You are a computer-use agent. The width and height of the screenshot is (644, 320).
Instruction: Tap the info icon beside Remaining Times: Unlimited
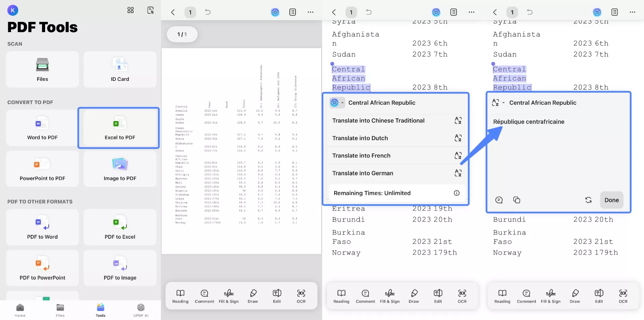[457, 193]
